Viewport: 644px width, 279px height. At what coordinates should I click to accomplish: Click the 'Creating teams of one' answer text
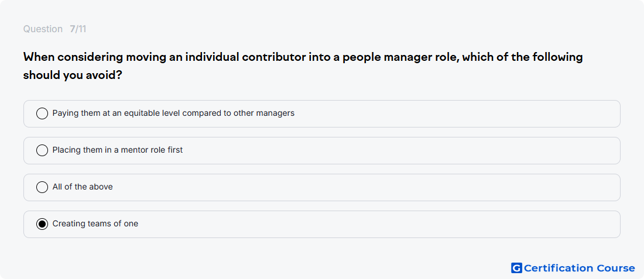click(95, 223)
